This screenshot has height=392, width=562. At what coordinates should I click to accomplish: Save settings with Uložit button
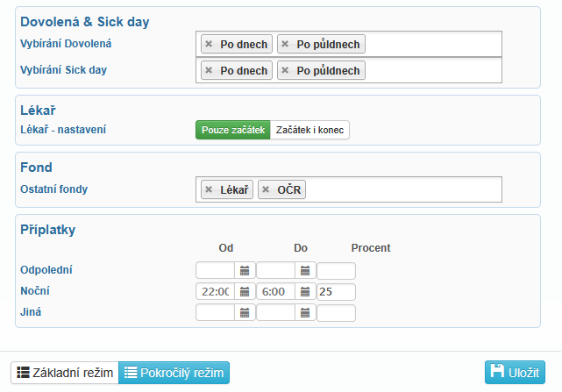515,373
